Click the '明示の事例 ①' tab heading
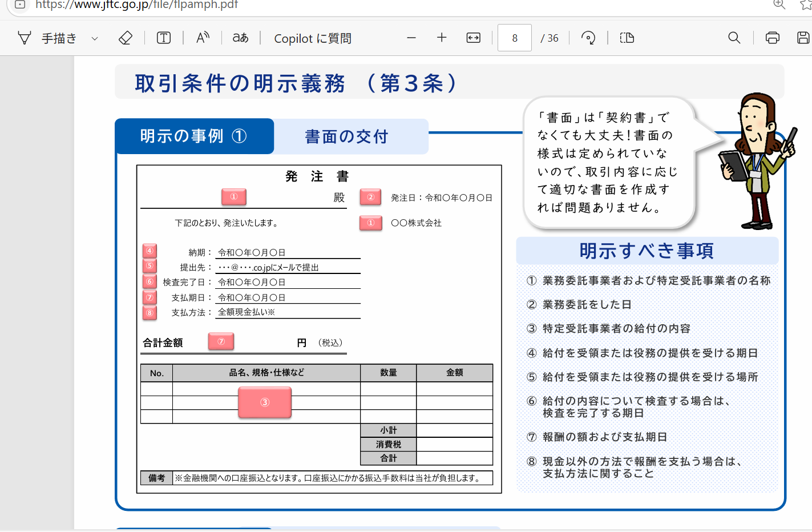 (x=194, y=136)
